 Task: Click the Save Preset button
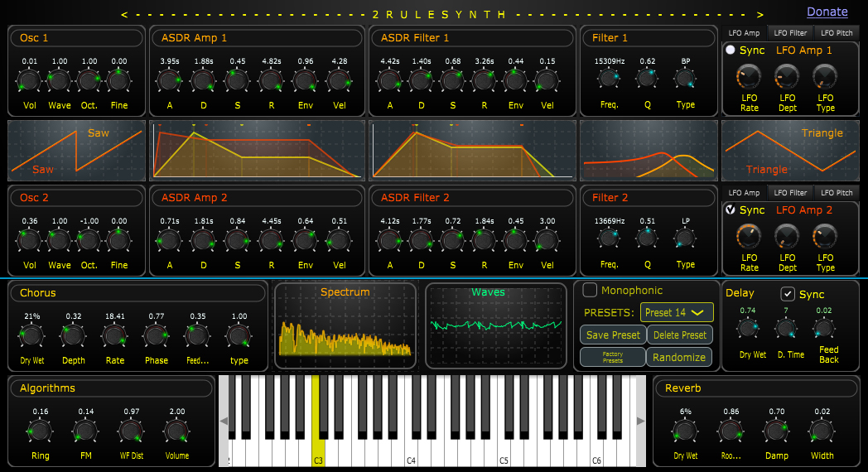613,335
